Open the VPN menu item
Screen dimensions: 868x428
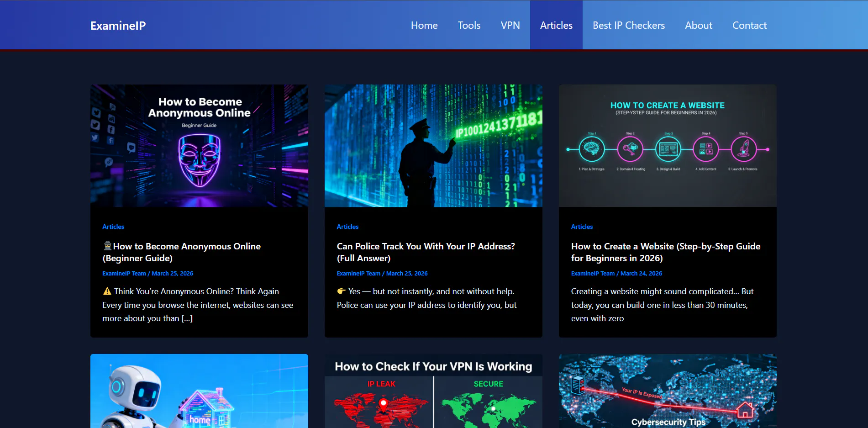(x=510, y=25)
